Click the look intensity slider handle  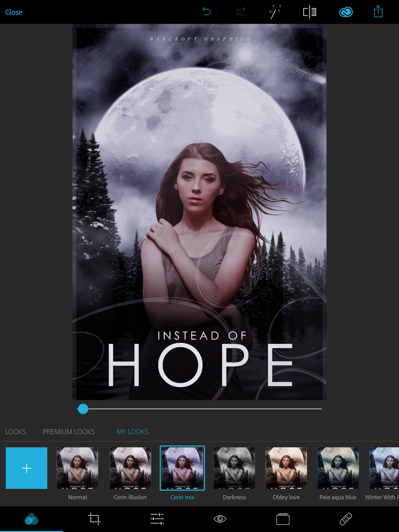(x=83, y=409)
